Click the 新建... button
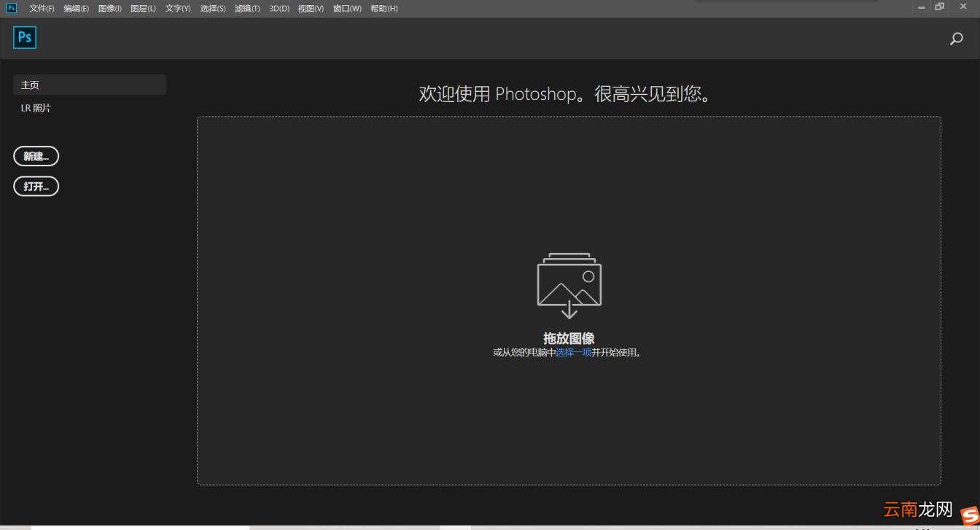The image size is (980, 530). tap(36, 156)
